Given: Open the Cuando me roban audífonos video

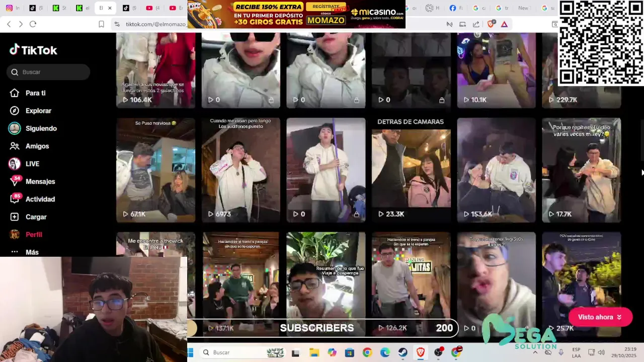Looking at the screenshot, I should point(241,170).
